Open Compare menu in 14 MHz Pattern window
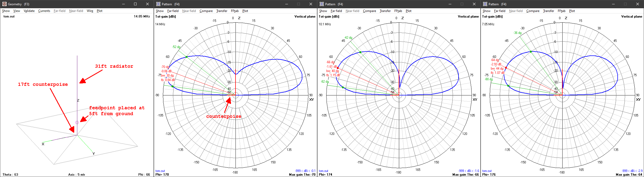644x177 pixels. 206,11
